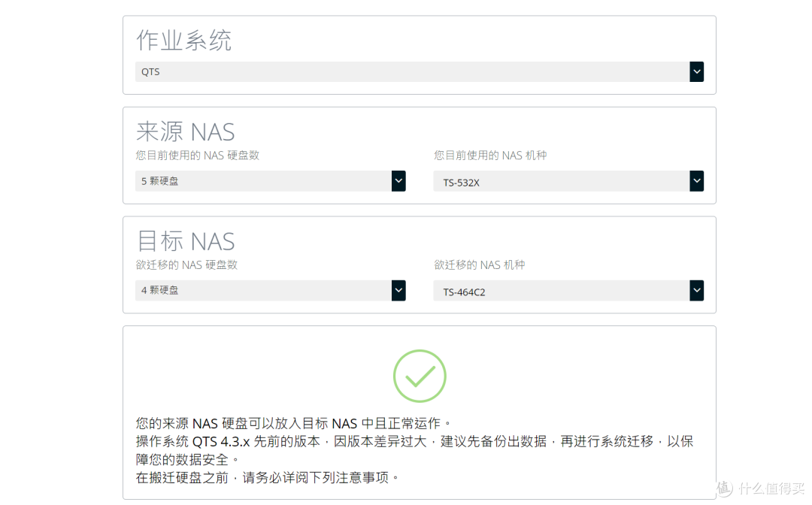Click the green success checkmark icon
The width and height of the screenshot is (812, 505).
tap(420, 376)
